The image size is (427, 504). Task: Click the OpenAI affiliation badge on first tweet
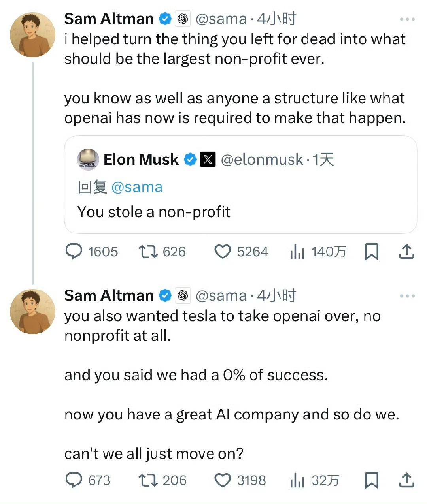click(x=183, y=19)
